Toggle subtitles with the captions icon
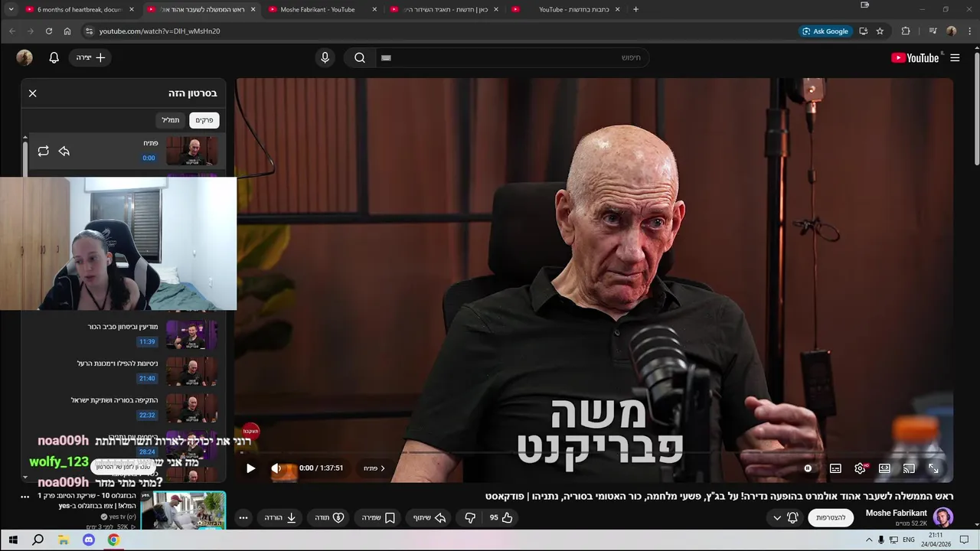The height and width of the screenshot is (551, 980). coord(835,468)
